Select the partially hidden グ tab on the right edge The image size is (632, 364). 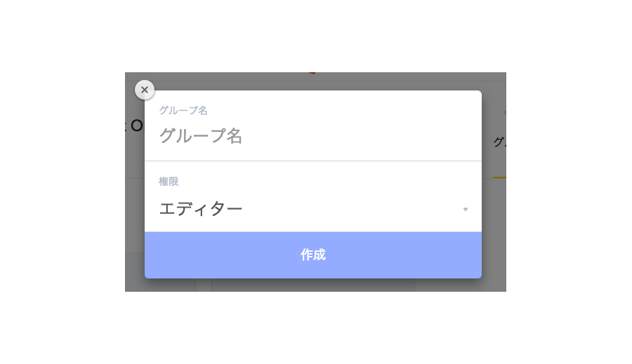(500, 142)
